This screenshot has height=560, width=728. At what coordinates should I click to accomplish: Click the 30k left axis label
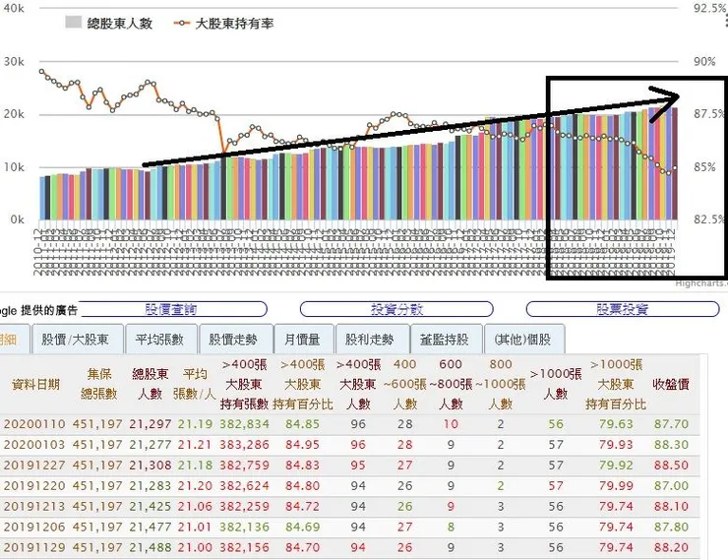click(14, 61)
